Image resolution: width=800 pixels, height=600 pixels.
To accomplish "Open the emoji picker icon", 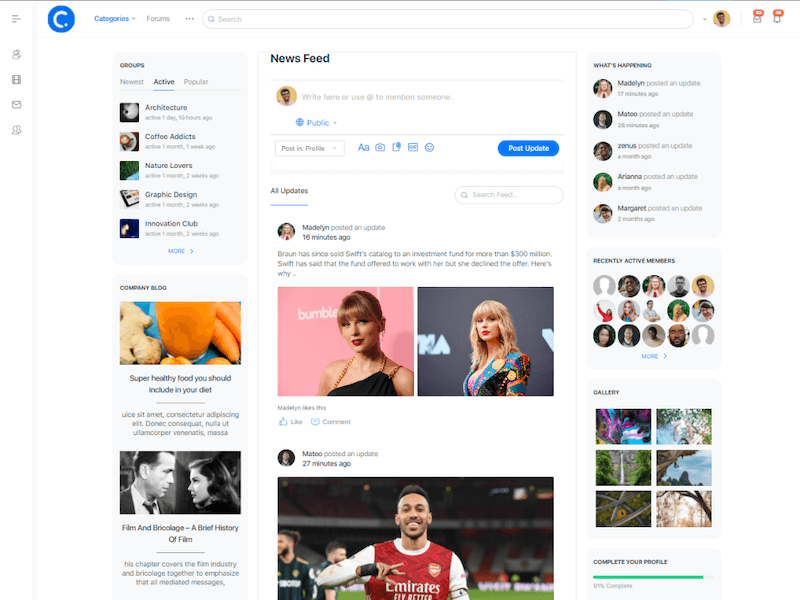I will click(x=430, y=148).
